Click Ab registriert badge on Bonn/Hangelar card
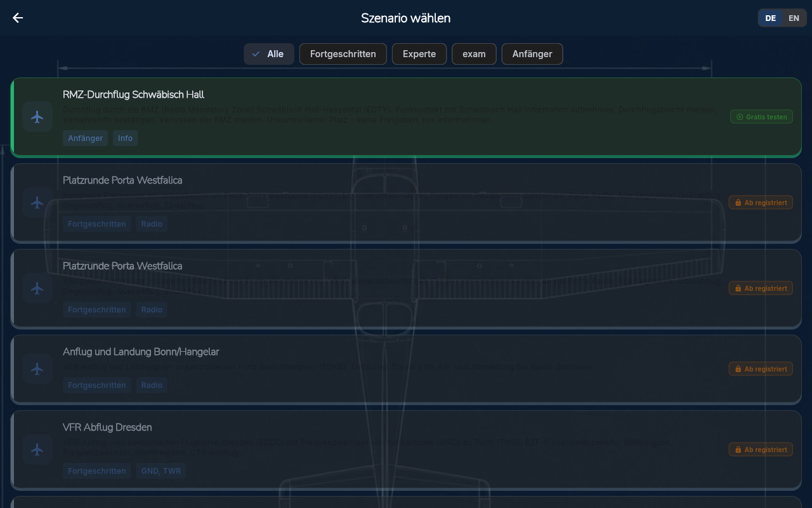The width and height of the screenshot is (812, 508). click(x=761, y=369)
